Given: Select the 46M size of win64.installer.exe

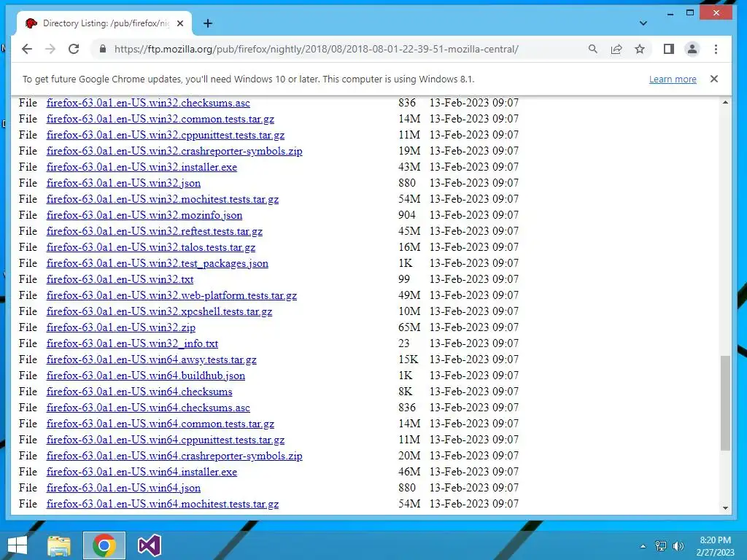Looking at the screenshot, I should (x=409, y=472).
